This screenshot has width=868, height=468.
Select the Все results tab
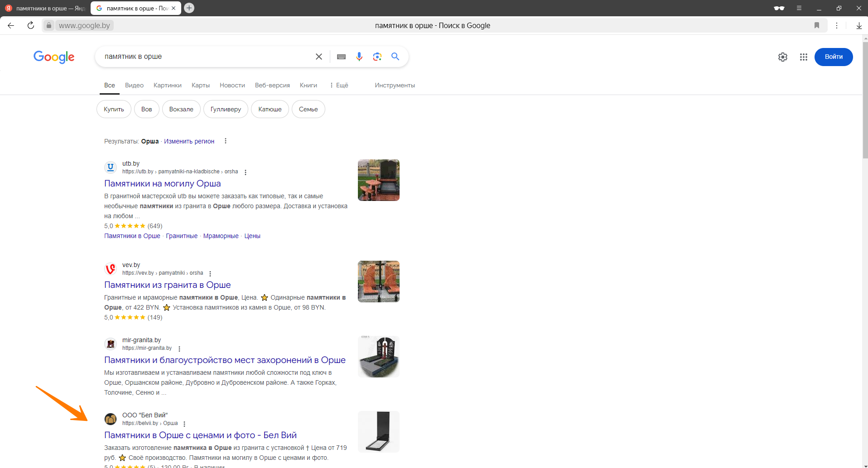point(110,85)
